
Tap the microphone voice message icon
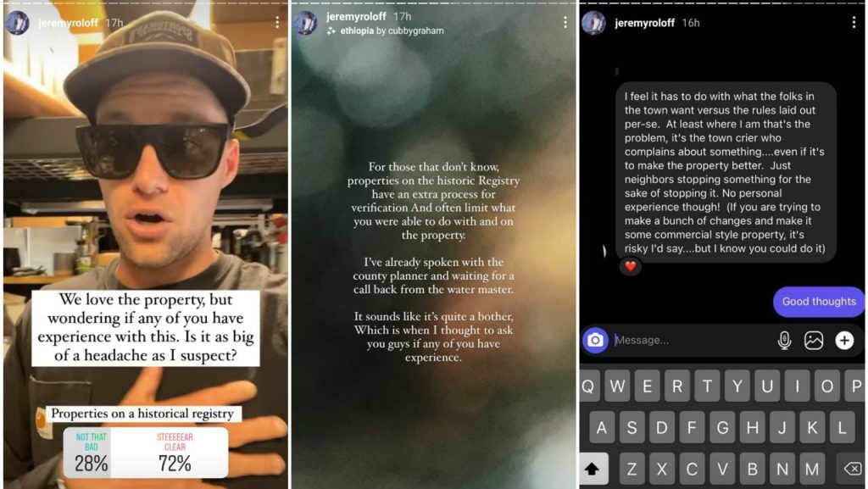coord(784,340)
